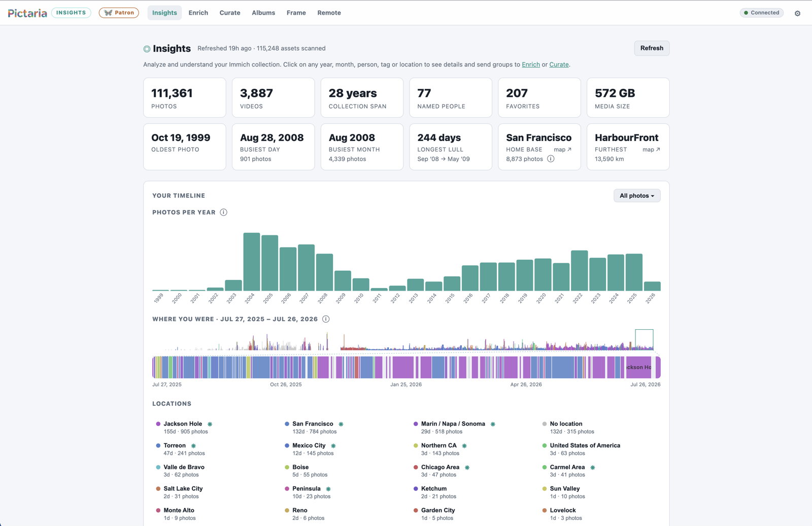
Task: Switch to Insights tab
Action: pos(164,13)
